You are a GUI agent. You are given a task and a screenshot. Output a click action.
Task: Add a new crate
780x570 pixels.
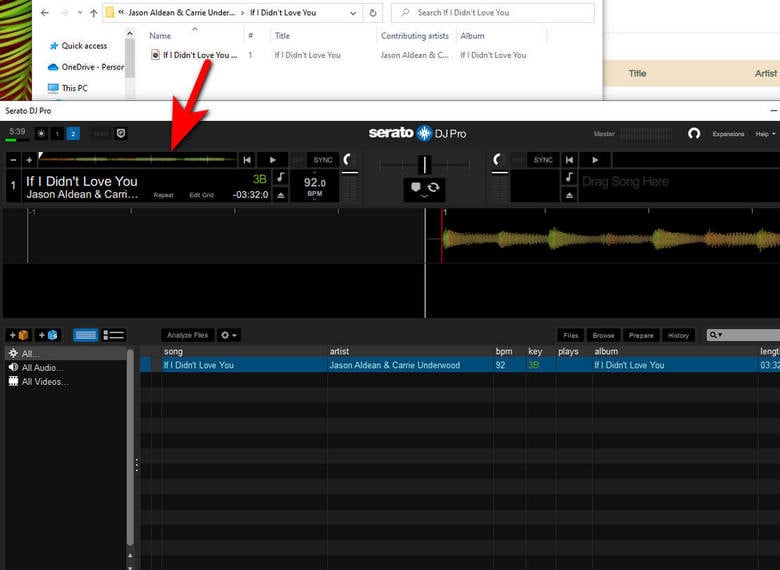click(18, 335)
